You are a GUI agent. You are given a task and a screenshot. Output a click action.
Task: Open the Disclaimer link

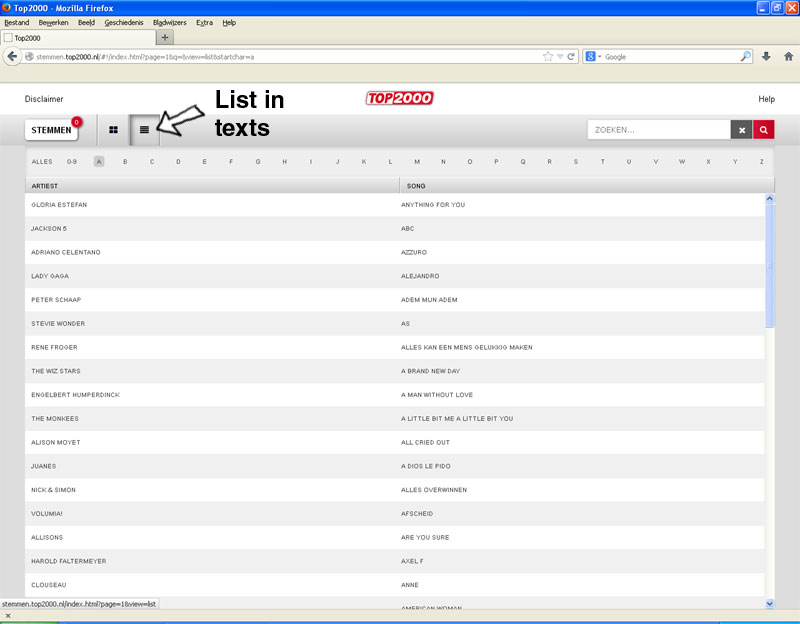pyautogui.click(x=44, y=99)
